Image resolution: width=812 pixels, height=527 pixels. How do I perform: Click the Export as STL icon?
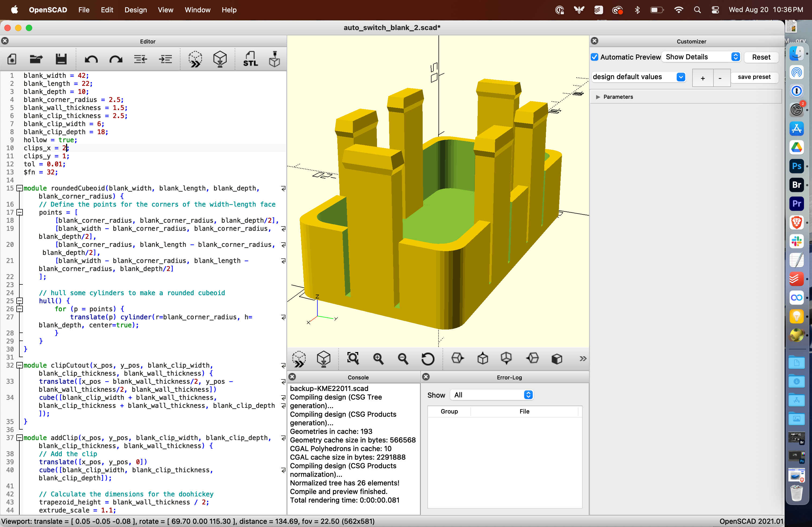[x=251, y=59]
